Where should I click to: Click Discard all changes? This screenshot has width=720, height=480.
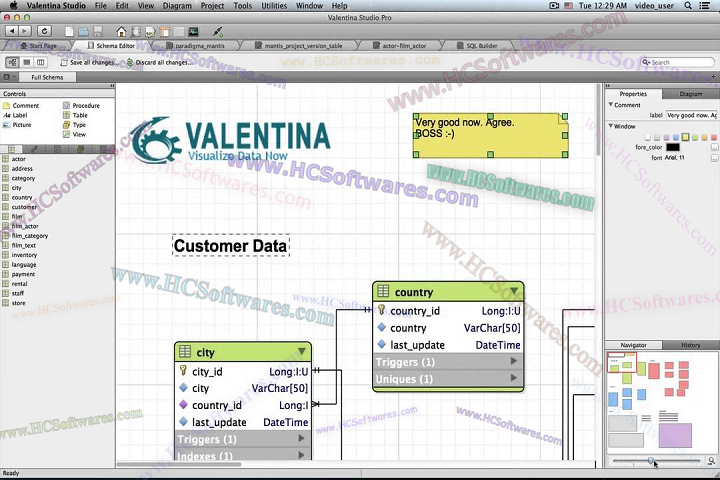tap(160, 62)
